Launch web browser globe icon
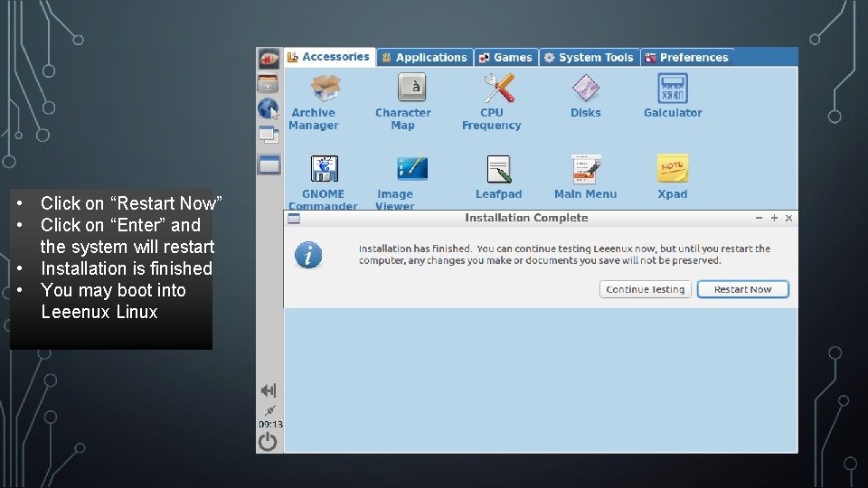Viewport: 868px width, 488px height. coord(268,108)
